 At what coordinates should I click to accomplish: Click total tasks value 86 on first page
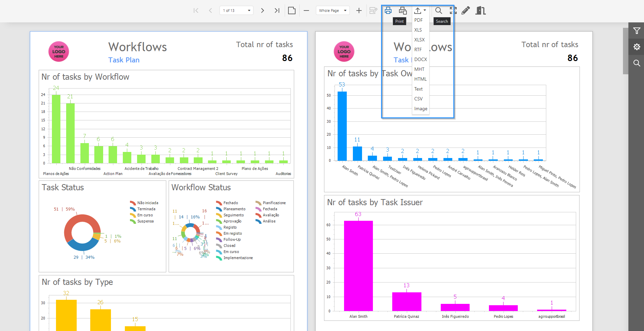[287, 58]
